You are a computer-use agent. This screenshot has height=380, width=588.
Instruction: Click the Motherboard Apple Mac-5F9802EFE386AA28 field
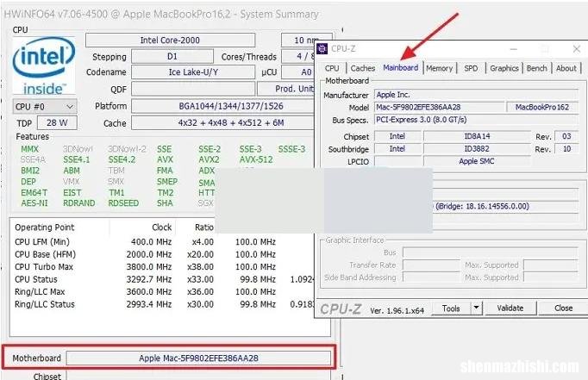(x=199, y=358)
